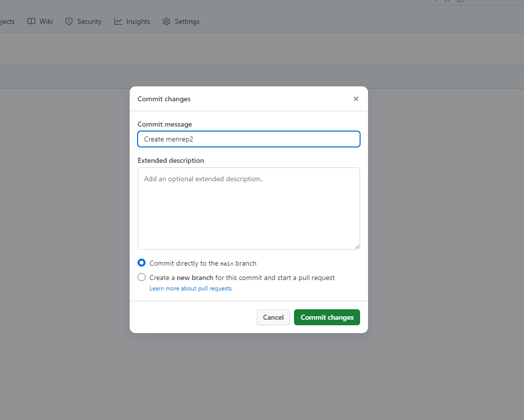Click the Extended description resize grip
Image resolution: width=524 pixels, height=420 pixels.
click(x=357, y=246)
